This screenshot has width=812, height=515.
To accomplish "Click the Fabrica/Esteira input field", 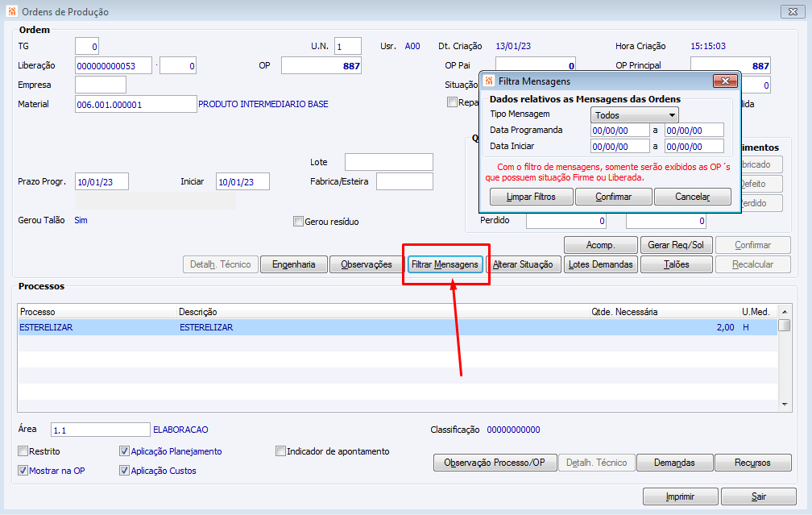I will (404, 182).
